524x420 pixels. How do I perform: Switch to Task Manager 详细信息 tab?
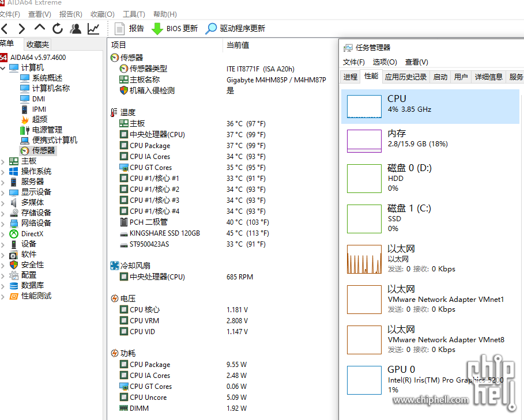[489, 77]
